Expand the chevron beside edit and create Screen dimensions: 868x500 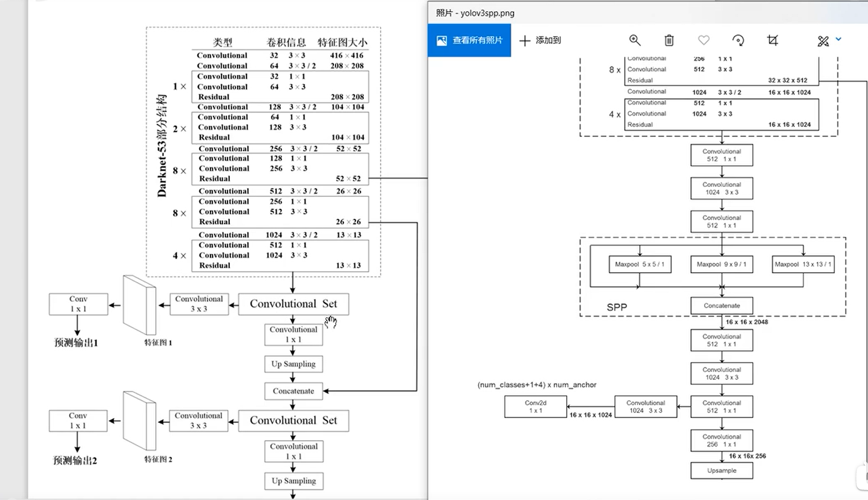click(x=838, y=39)
